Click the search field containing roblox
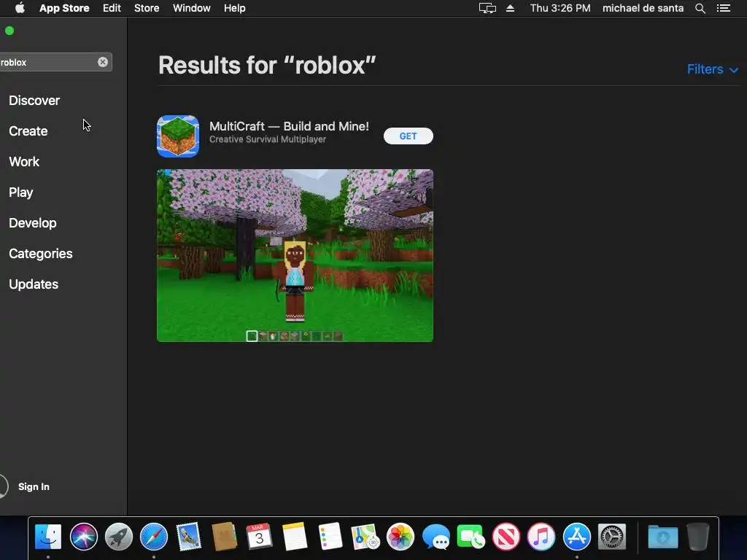The height and width of the screenshot is (560, 747). click(55, 62)
